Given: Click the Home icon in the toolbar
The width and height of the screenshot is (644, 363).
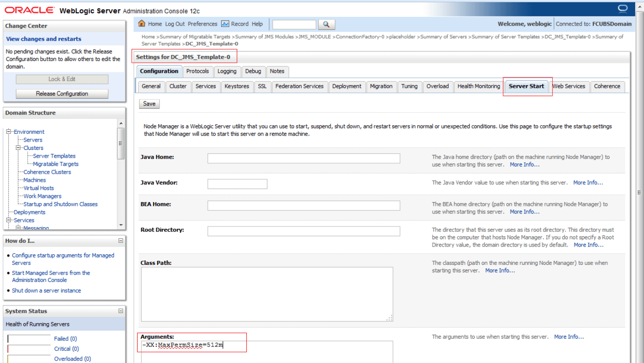Looking at the screenshot, I should point(142,24).
